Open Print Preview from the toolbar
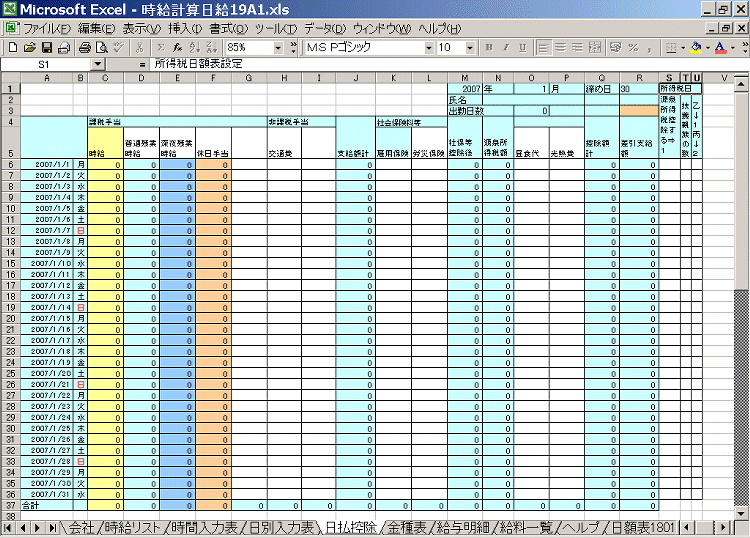Image resolution: width=750 pixels, height=538 pixels. pyautogui.click(x=102, y=47)
